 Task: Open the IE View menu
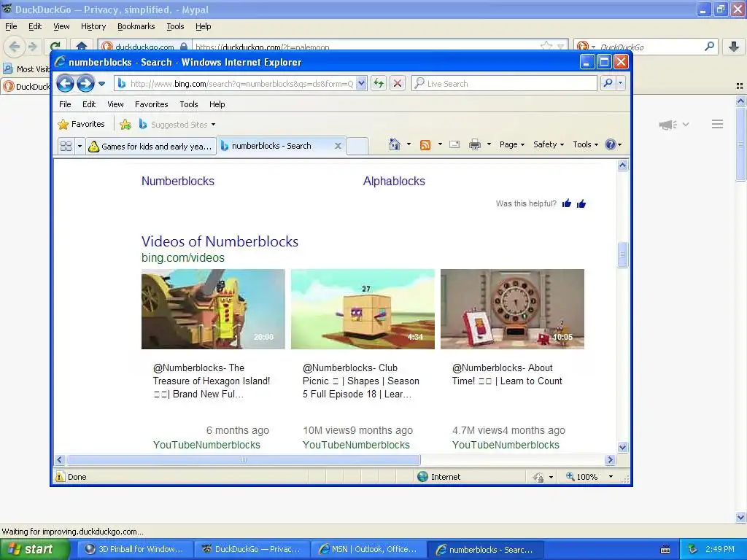pos(115,104)
